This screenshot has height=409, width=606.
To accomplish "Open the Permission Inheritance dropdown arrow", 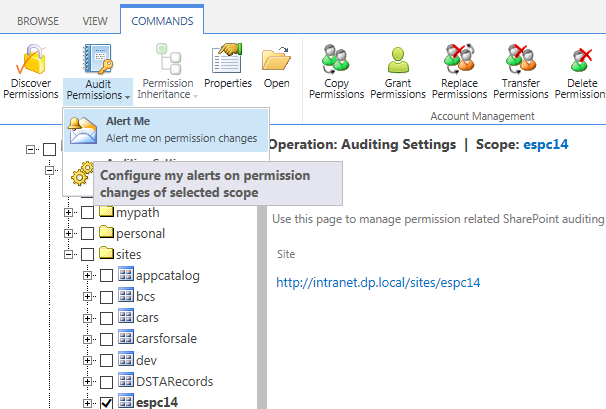I will (x=195, y=96).
